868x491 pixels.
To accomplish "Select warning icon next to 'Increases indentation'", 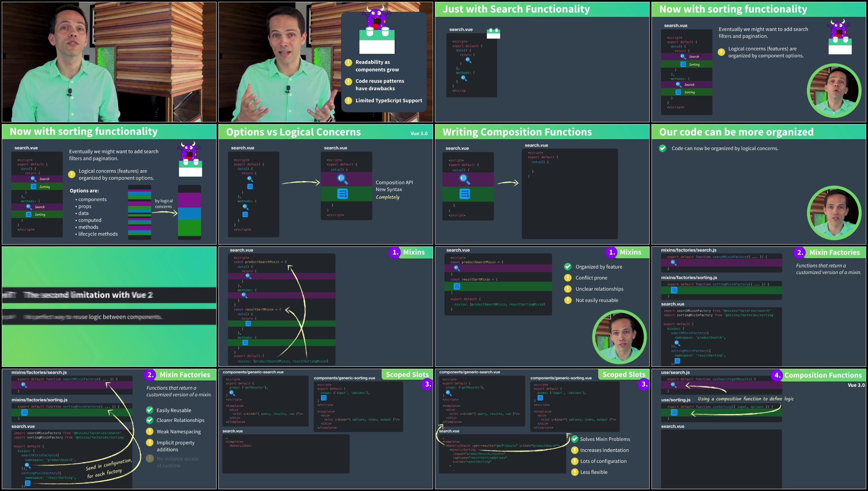I will (575, 450).
